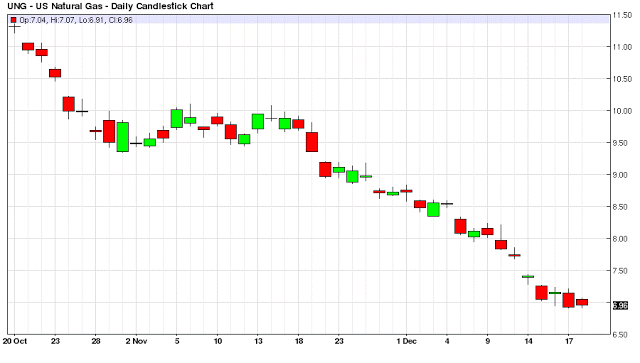The width and height of the screenshot is (640, 363).
Task: Select the 1 Dec date label
Action: 407,341
